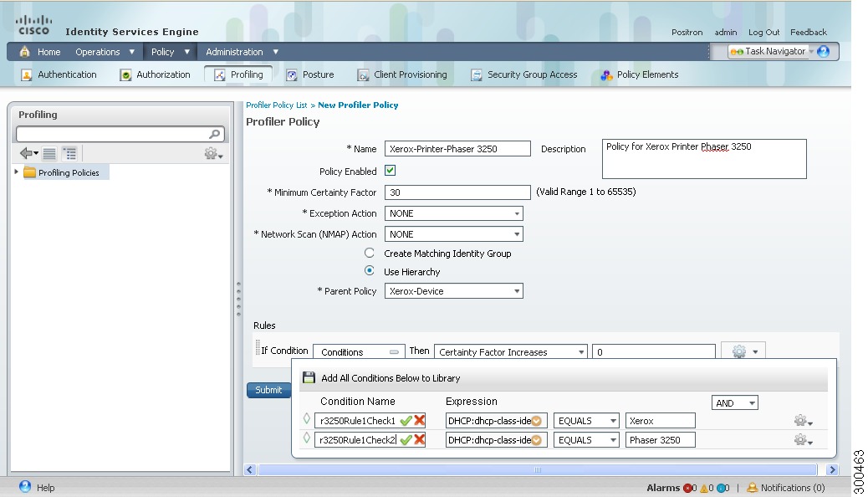The height and width of the screenshot is (497, 868).
Task: Open the Exception Action dropdown
Action: [454, 213]
